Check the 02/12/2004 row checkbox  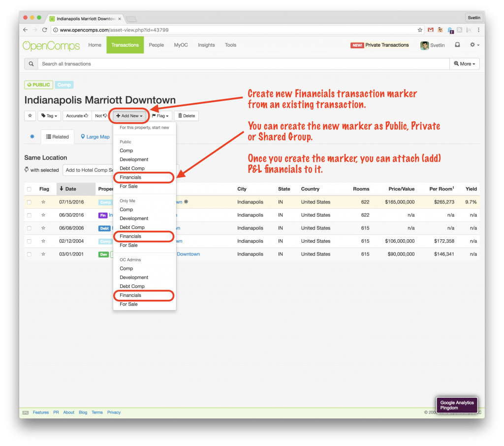[29, 241]
